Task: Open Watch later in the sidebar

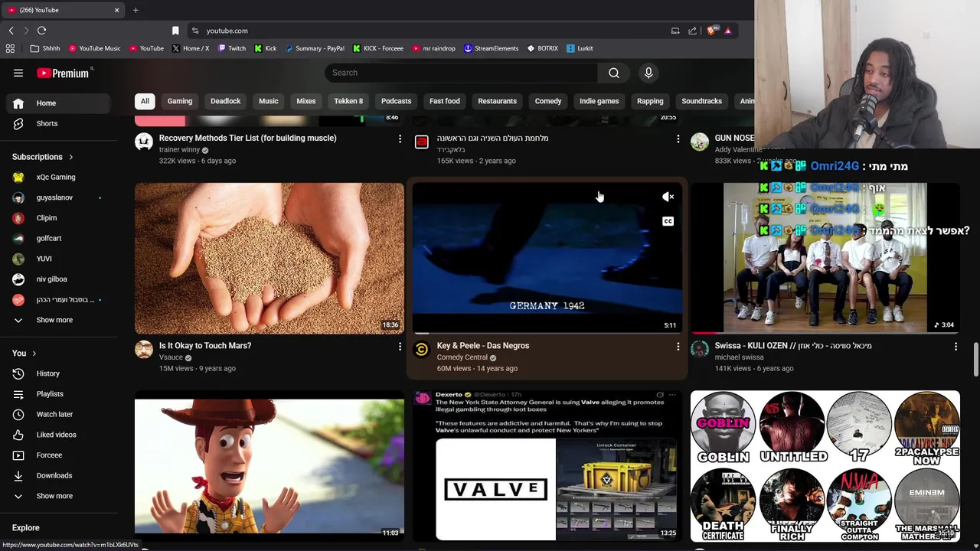Action: click(60, 414)
